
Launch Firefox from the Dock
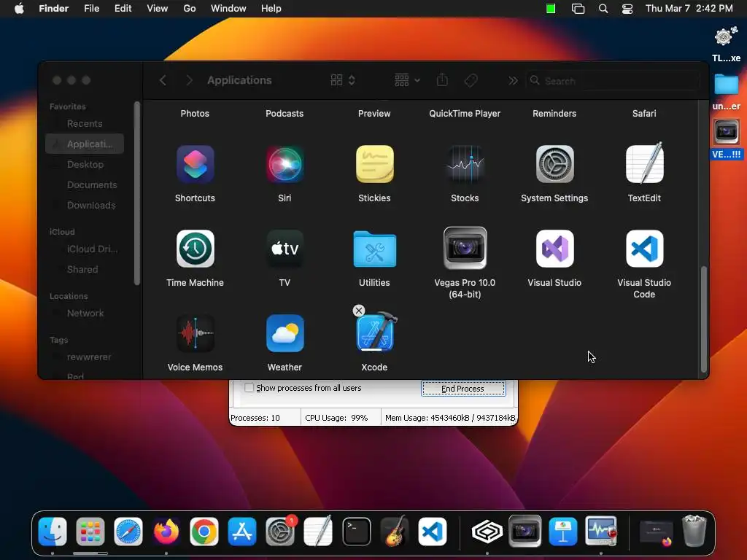166,532
